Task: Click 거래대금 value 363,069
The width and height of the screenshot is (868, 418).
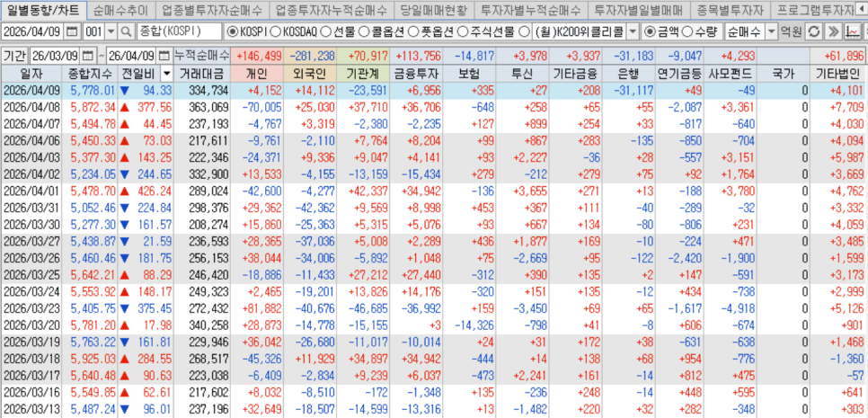Action: (x=209, y=107)
